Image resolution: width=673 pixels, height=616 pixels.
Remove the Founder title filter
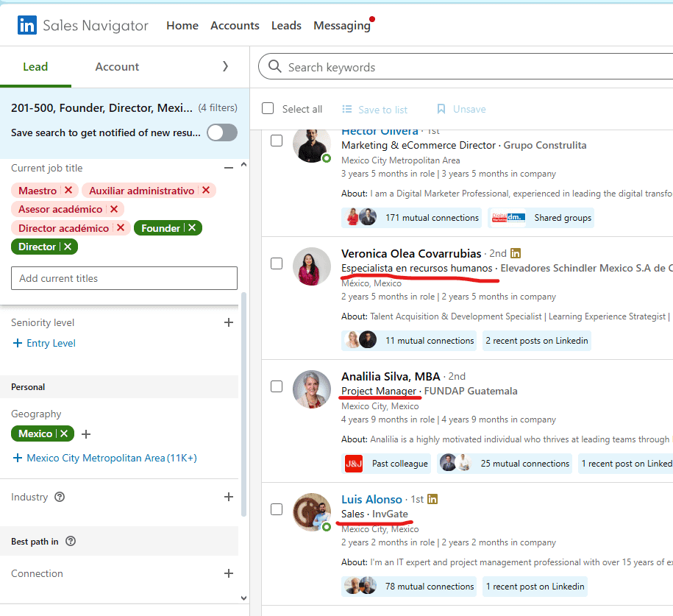click(x=192, y=227)
